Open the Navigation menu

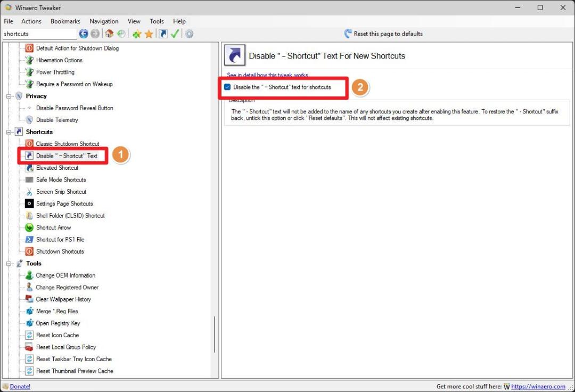coord(104,21)
